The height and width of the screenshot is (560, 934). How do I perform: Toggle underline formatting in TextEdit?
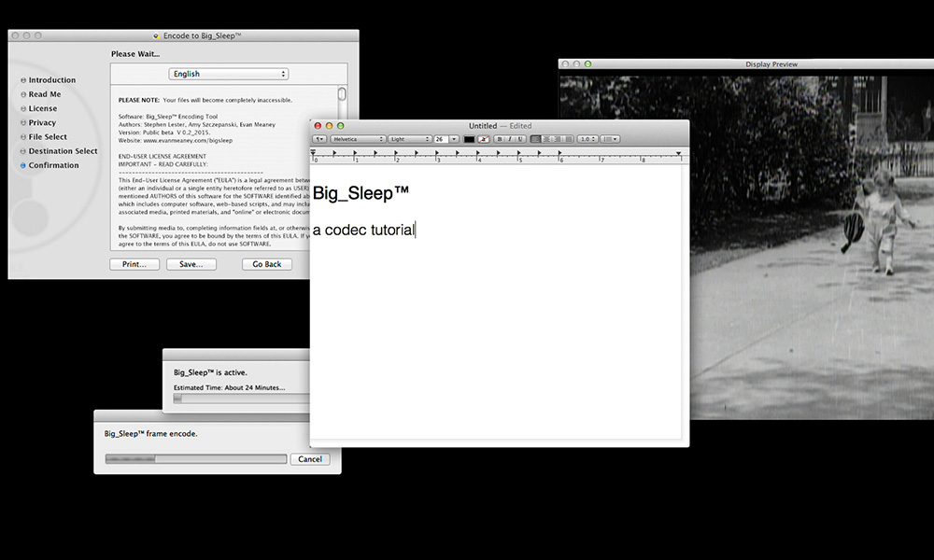coord(520,139)
